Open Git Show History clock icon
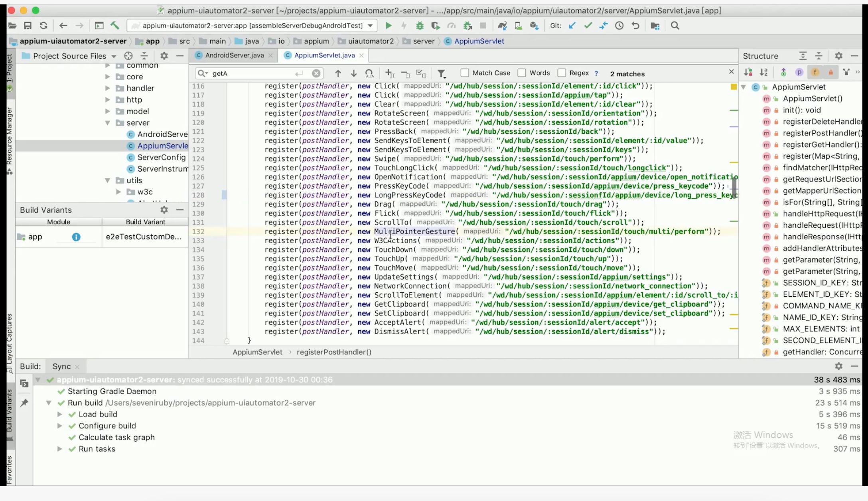Viewport: 868px width, 501px height. pyautogui.click(x=619, y=26)
